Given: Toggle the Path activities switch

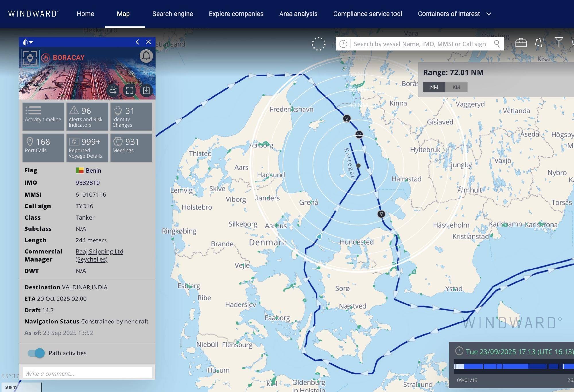Looking at the screenshot, I should tap(36, 353).
